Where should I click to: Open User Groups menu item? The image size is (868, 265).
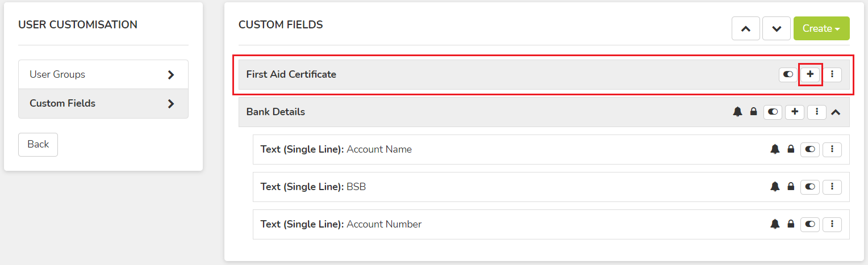coord(103,74)
